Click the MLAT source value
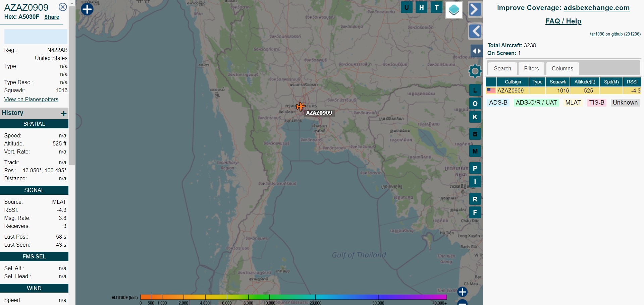The image size is (644, 305). point(59,202)
